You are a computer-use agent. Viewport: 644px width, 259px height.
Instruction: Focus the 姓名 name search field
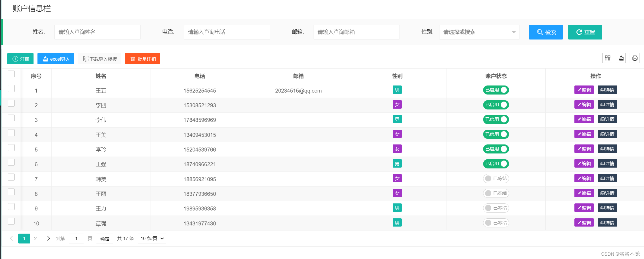pyautogui.click(x=97, y=32)
